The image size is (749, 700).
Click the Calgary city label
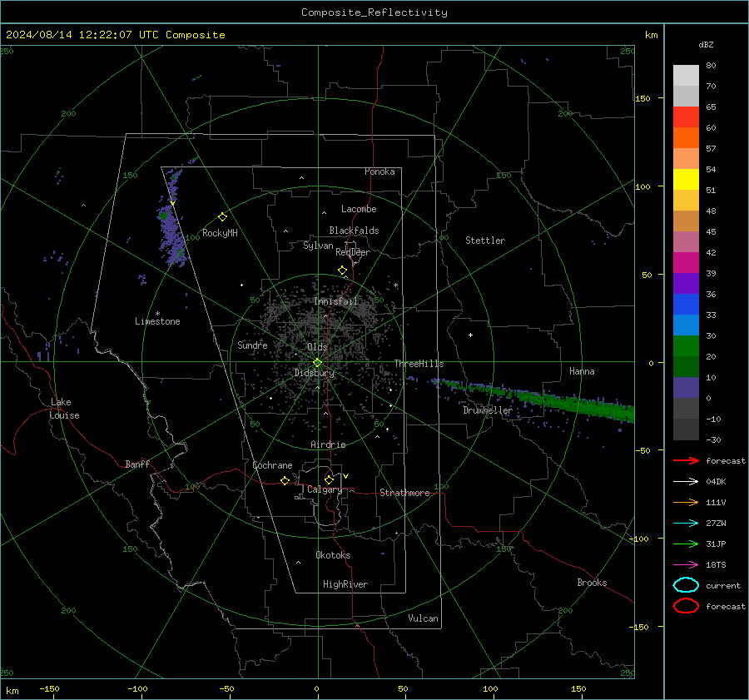click(x=325, y=489)
